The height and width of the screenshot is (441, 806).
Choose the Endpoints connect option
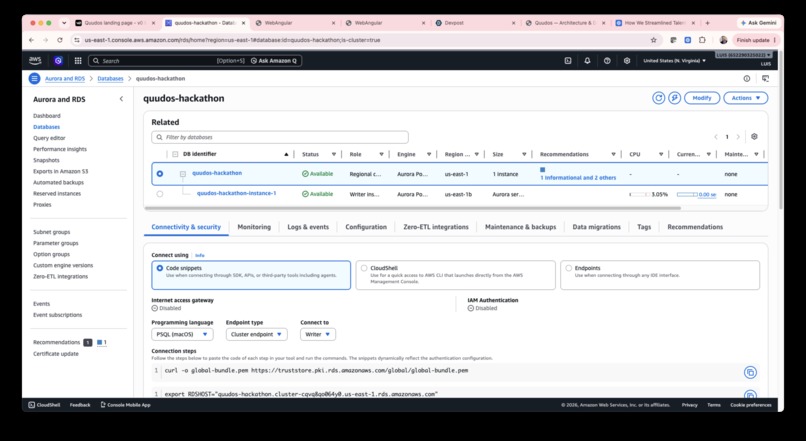pyautogui.click(x=660, y=274)
